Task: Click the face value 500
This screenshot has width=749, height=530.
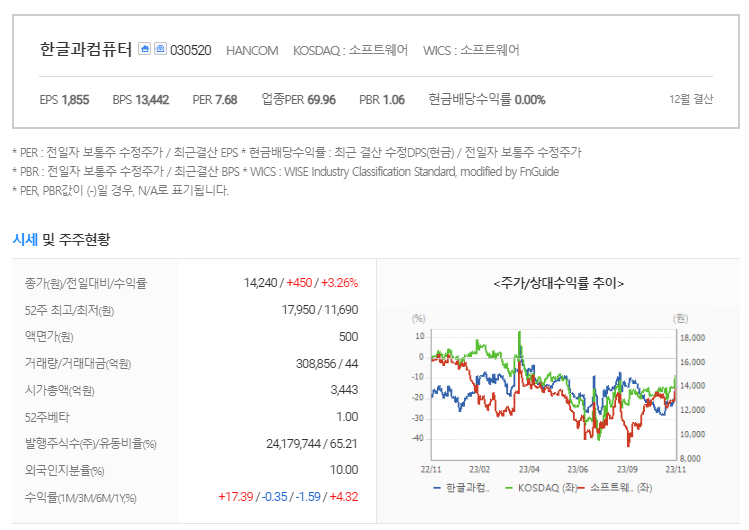Action: 349,337
